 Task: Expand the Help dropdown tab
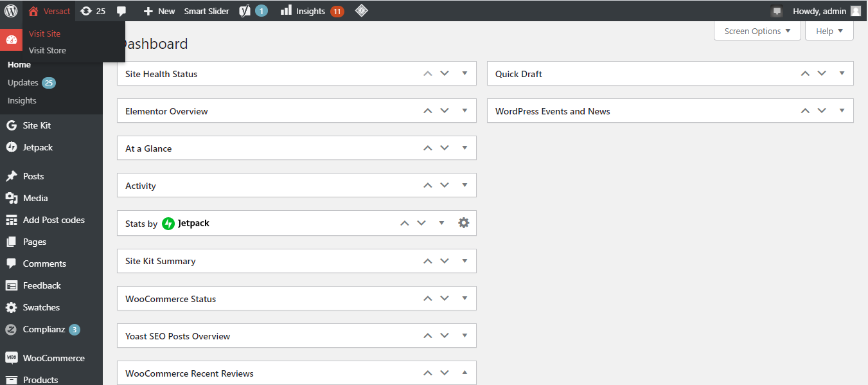[x=829, y=31]
